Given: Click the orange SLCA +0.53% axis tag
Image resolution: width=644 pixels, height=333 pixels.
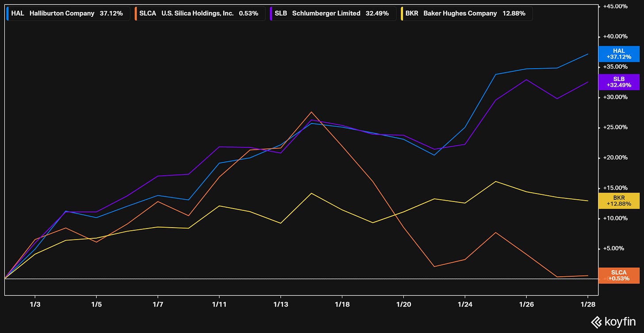Looking at the screenshot, I should coord(619,275).
